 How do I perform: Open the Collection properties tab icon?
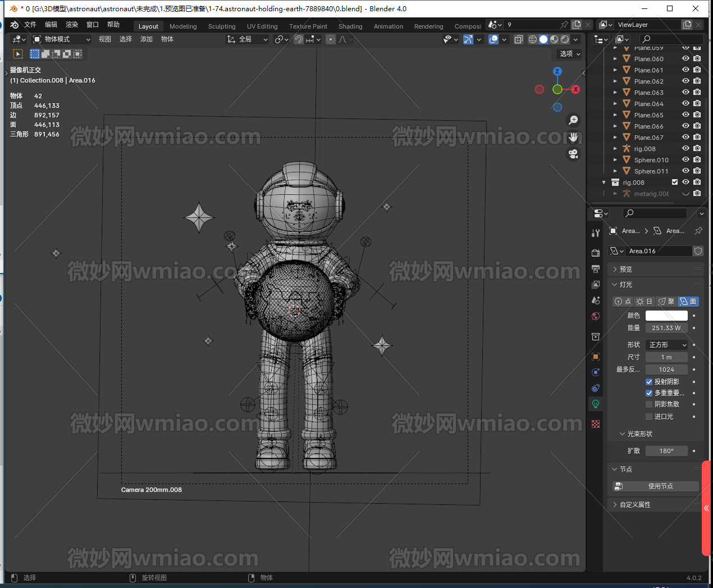596,337
